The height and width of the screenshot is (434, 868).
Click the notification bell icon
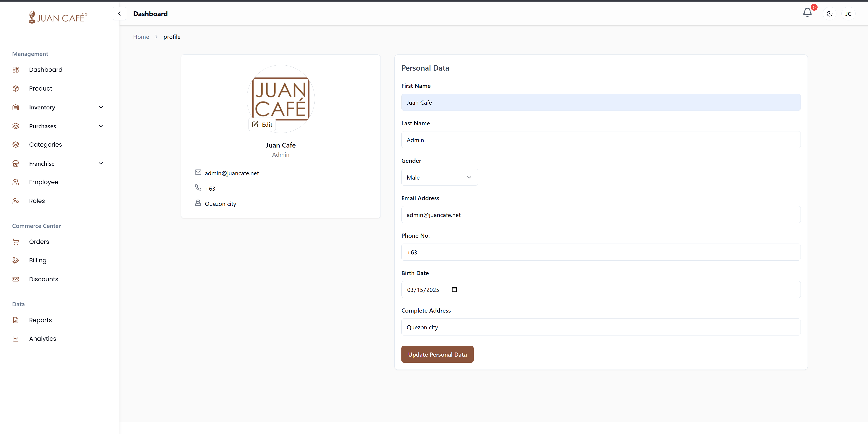coord(807,13)
